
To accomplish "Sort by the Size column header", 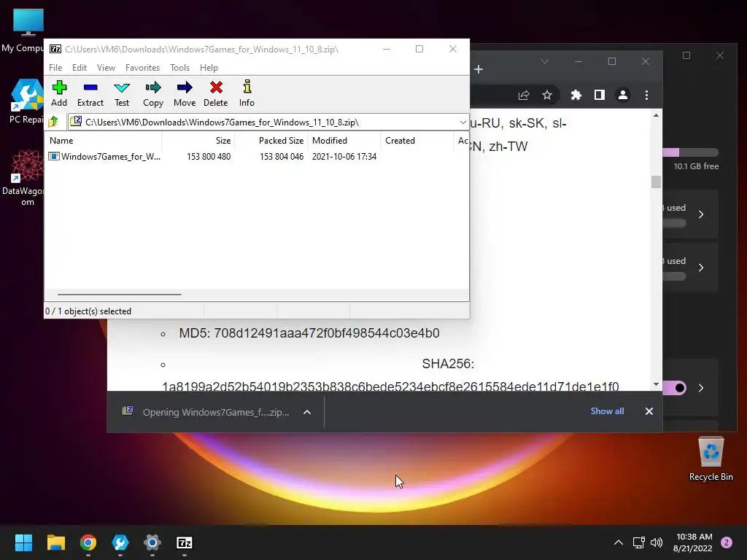I will click(198, 141).
